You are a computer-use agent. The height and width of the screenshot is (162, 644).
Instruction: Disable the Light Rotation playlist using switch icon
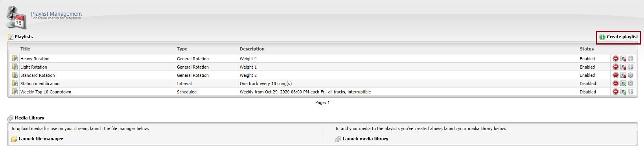tap(623, 67)
